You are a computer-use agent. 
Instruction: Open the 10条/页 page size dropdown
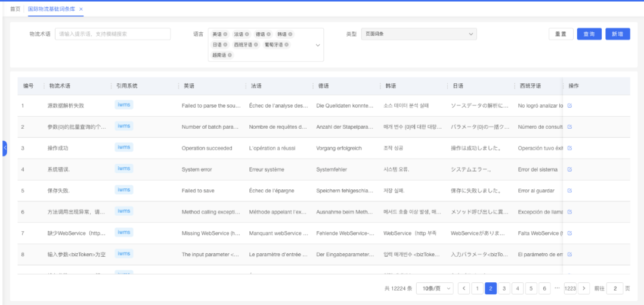pyautogui.click(x=435, y=288)
